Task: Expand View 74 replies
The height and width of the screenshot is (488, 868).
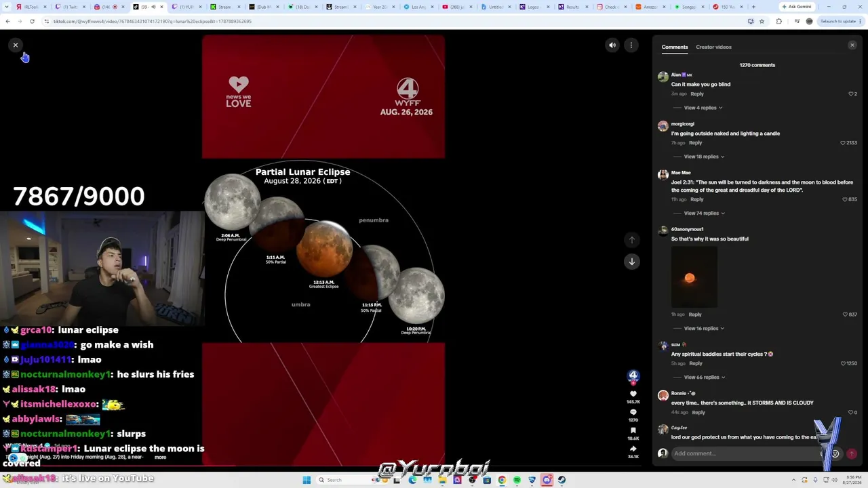Action: [x=705, y=213]
